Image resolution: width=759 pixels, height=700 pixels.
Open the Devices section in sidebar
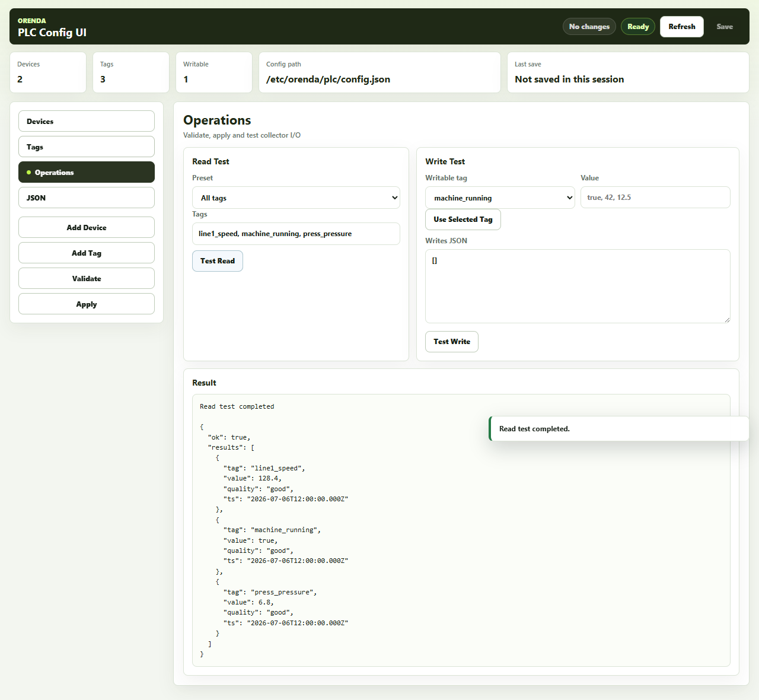point(87,121)
